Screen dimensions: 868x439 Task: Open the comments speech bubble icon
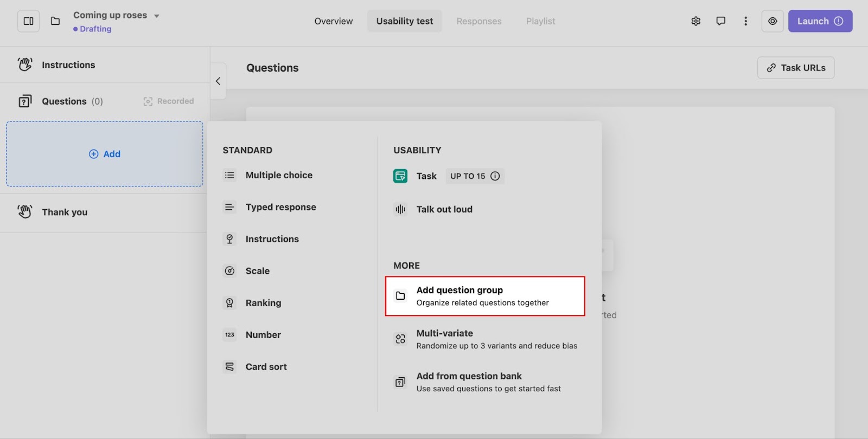pos(720,21)
